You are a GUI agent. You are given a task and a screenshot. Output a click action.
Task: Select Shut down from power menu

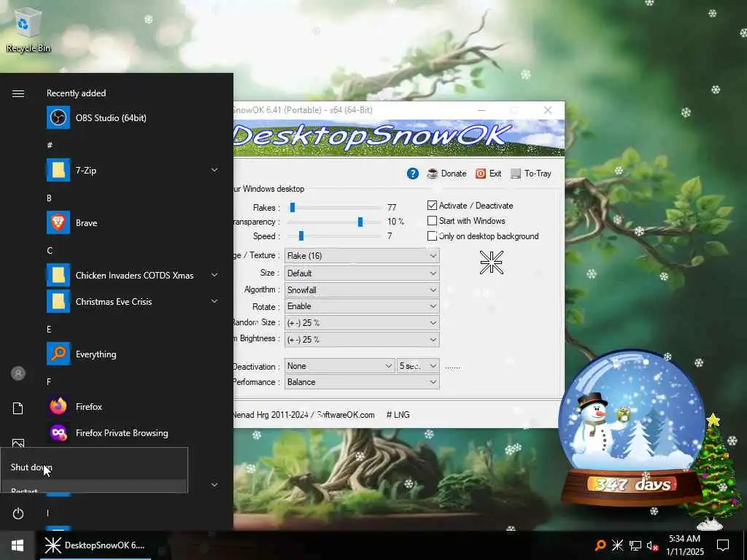(x=94, y=467)
